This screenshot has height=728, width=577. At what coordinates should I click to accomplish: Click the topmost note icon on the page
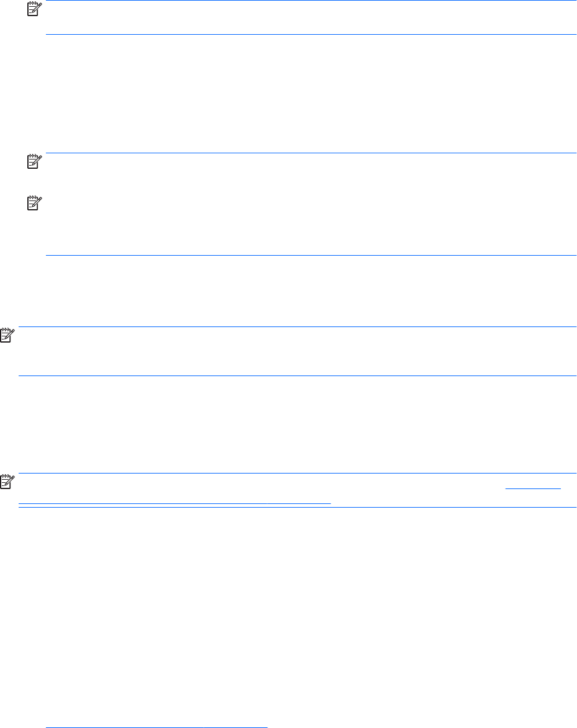(x=31, y=10)
